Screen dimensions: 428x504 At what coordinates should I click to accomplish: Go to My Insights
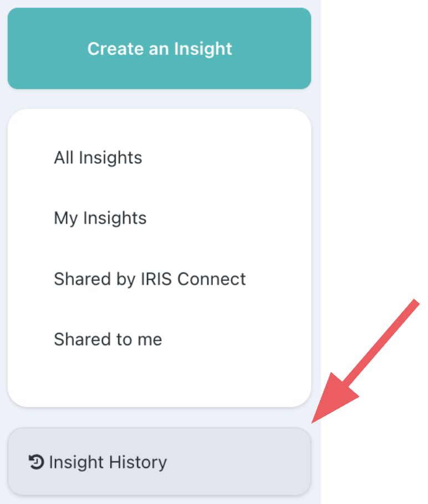pyautogui.click(x=100, y=218)
